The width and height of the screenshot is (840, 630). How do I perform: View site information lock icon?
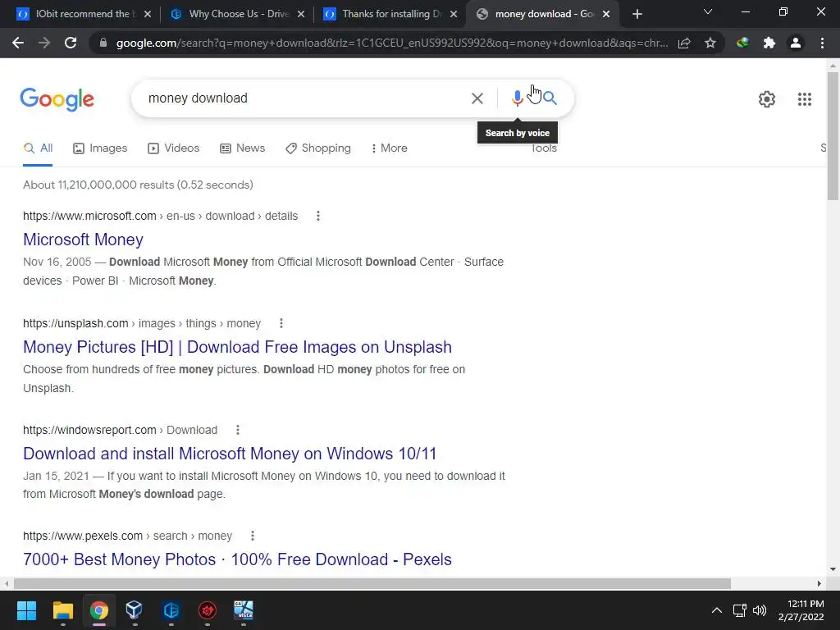103,43
